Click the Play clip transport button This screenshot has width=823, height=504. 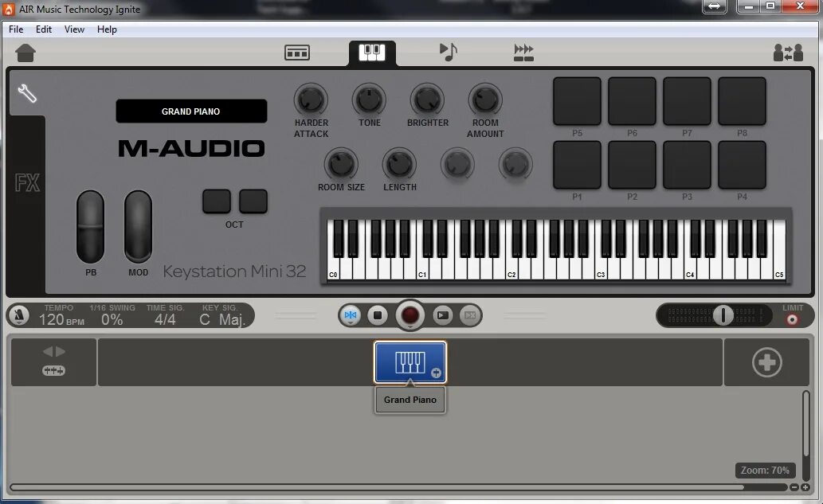[x=443, y=315]
